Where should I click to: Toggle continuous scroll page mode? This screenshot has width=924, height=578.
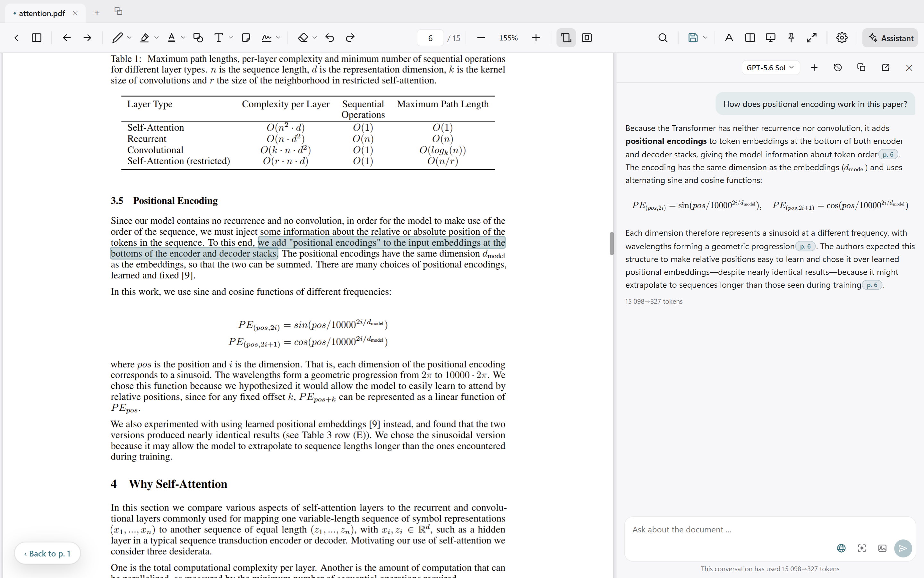click(566, 38)
